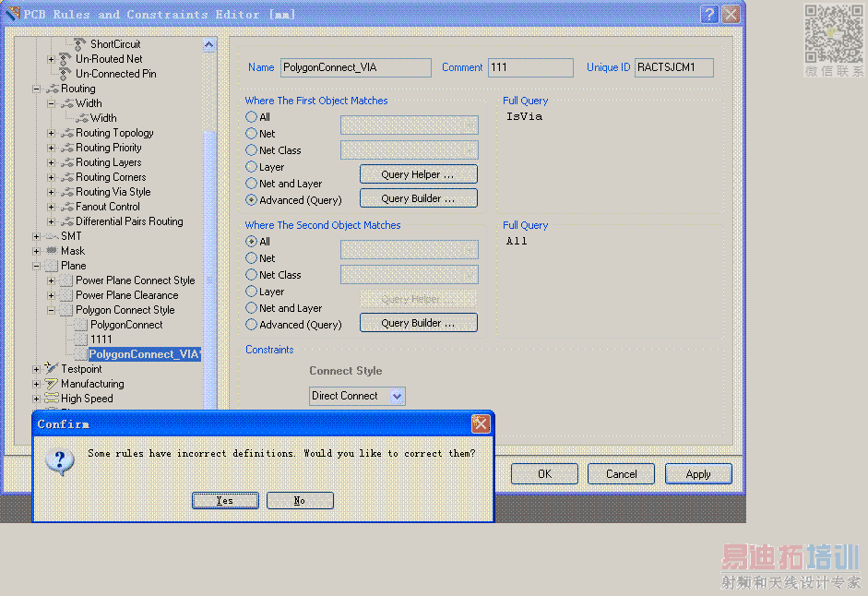This screenshot has width=868, height=596.
Task: Expand the Routing Topology node
Action: point(51,133)
